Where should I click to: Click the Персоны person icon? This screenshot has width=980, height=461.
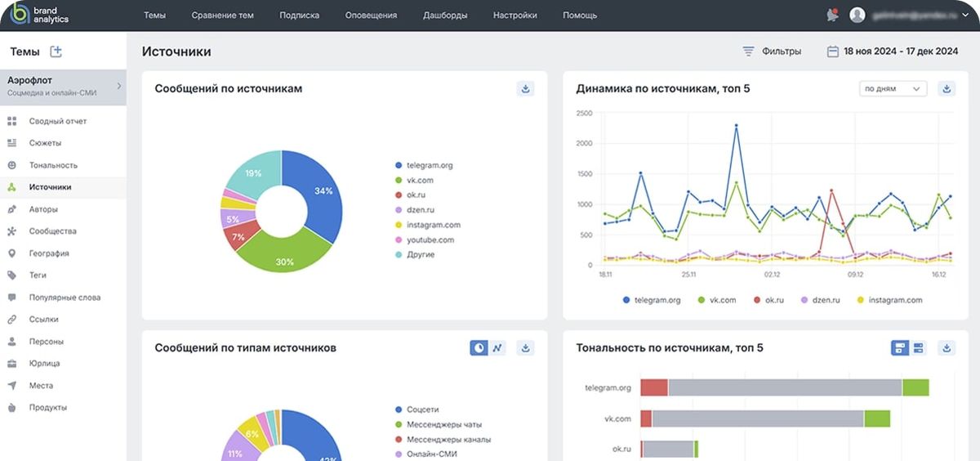coord(11,342)
